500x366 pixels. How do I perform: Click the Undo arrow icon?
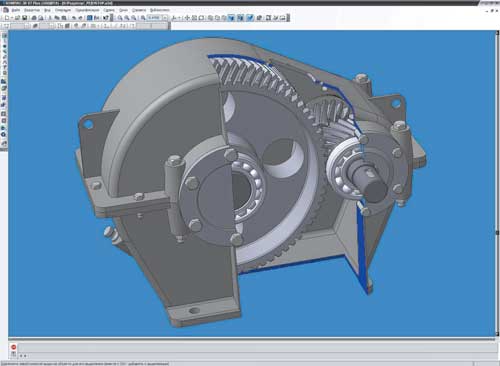point(73,18)
